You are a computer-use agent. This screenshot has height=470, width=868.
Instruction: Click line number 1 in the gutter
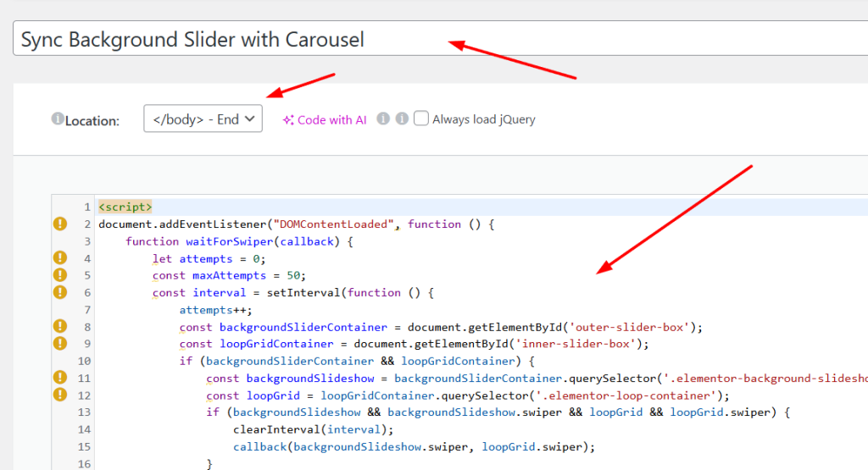click(87, 207)
